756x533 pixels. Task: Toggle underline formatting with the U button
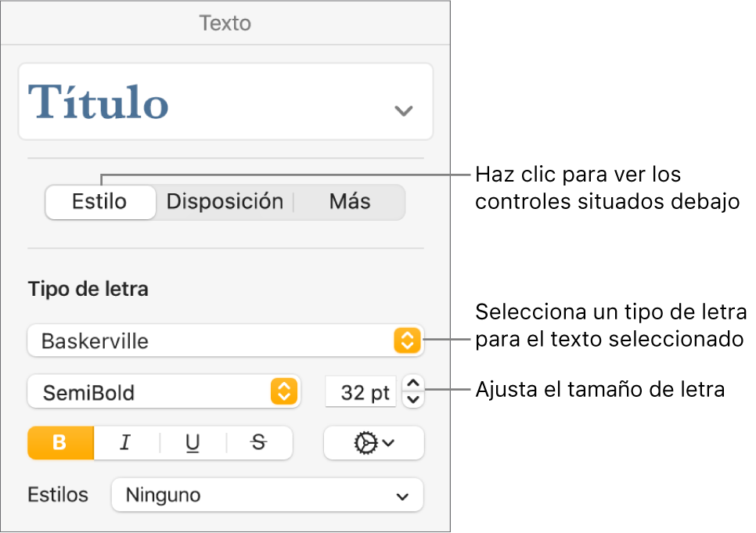[193, 442]
